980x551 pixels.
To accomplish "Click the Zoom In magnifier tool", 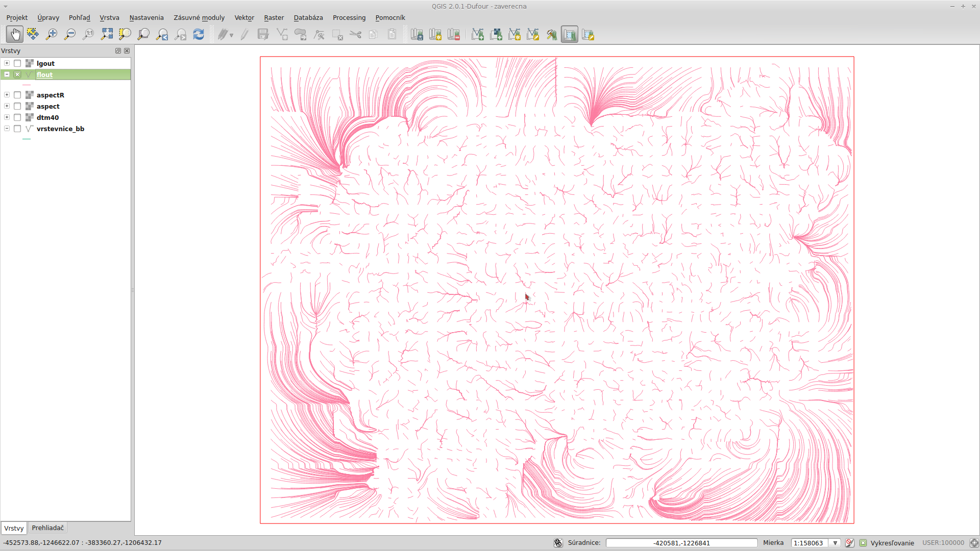I will 51,35.
